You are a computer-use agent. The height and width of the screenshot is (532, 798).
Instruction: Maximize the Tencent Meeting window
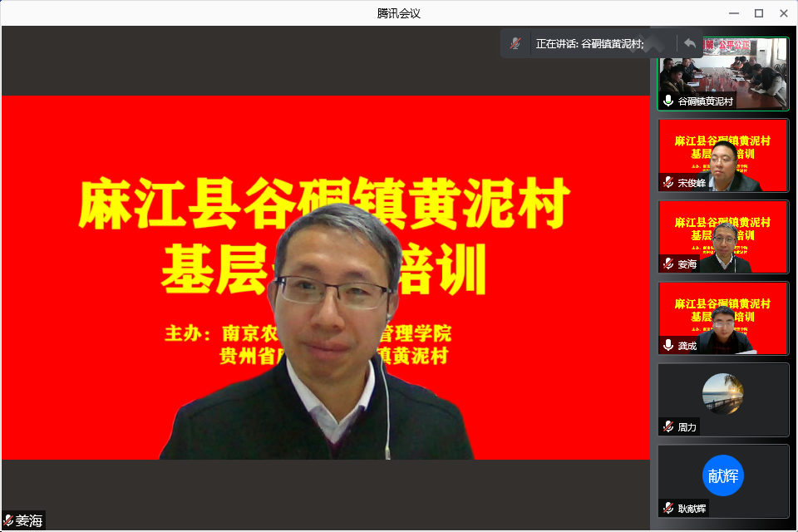[758, 12]
